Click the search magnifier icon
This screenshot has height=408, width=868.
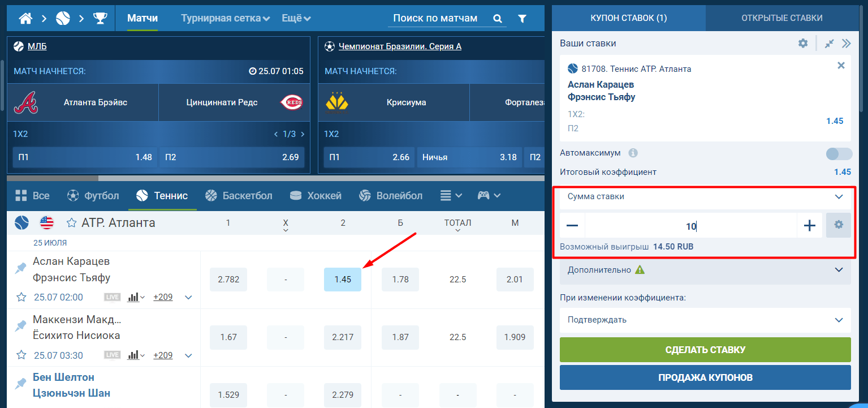point(498,19)
